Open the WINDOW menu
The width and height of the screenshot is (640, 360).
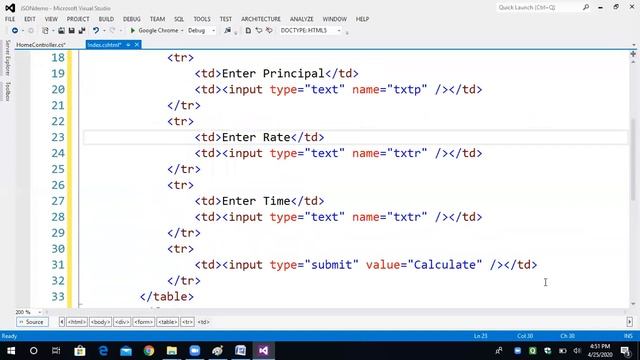334,19
